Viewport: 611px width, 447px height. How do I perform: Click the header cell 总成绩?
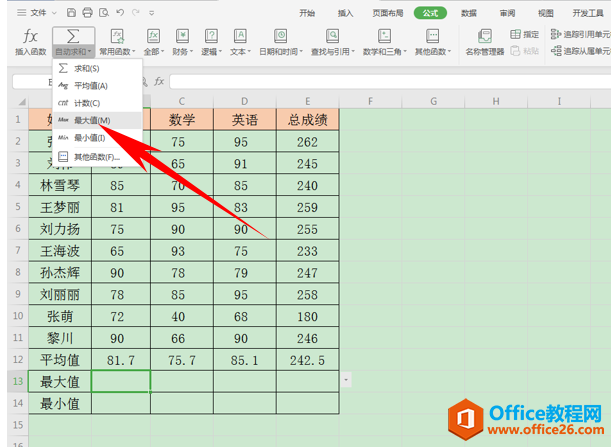click(x=308, y=120)
